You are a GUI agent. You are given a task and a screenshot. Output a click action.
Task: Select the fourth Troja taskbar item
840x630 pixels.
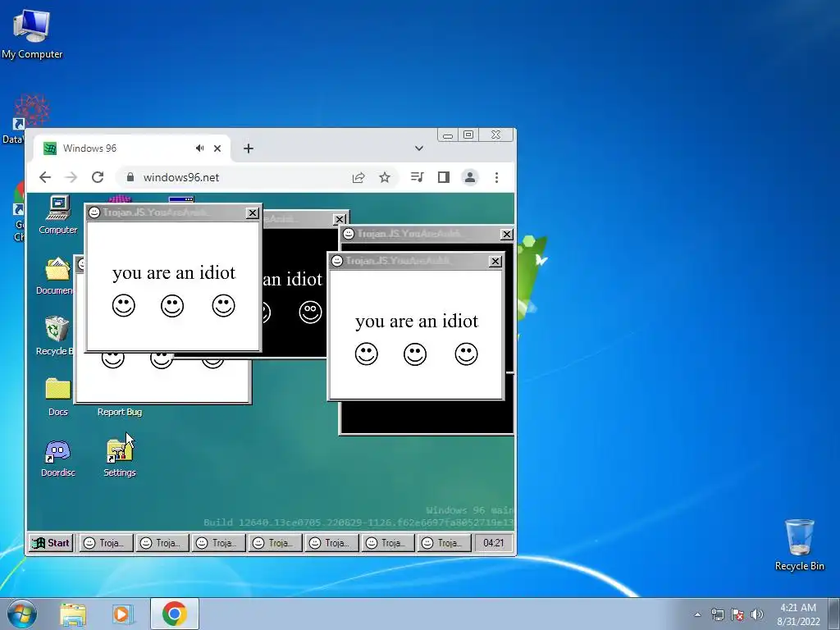tap(276, 543)
